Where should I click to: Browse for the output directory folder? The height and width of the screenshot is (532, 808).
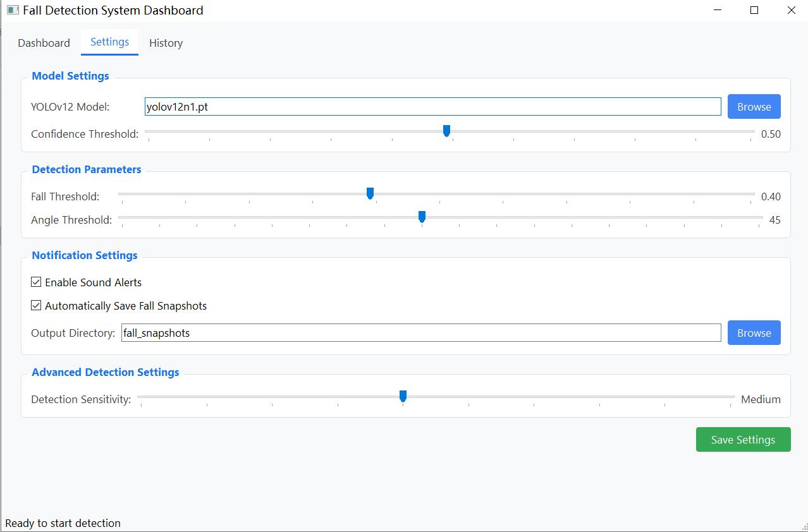coord(754,333)
